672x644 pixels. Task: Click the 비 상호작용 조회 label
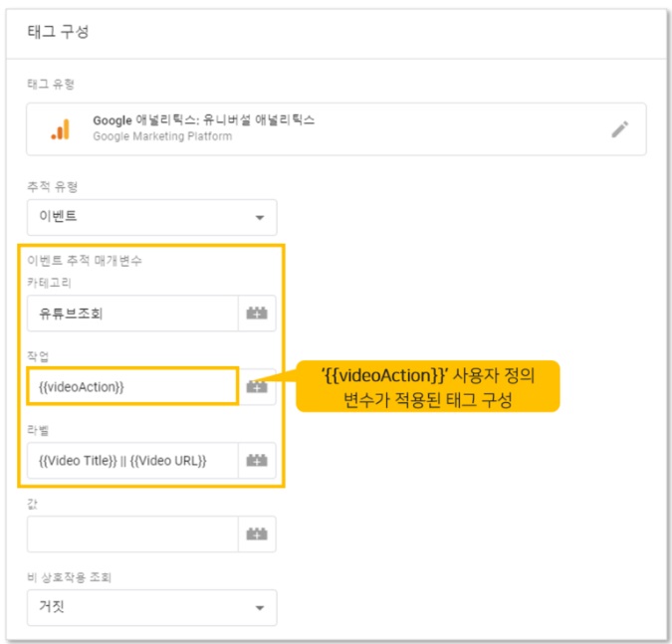point(69,577)
